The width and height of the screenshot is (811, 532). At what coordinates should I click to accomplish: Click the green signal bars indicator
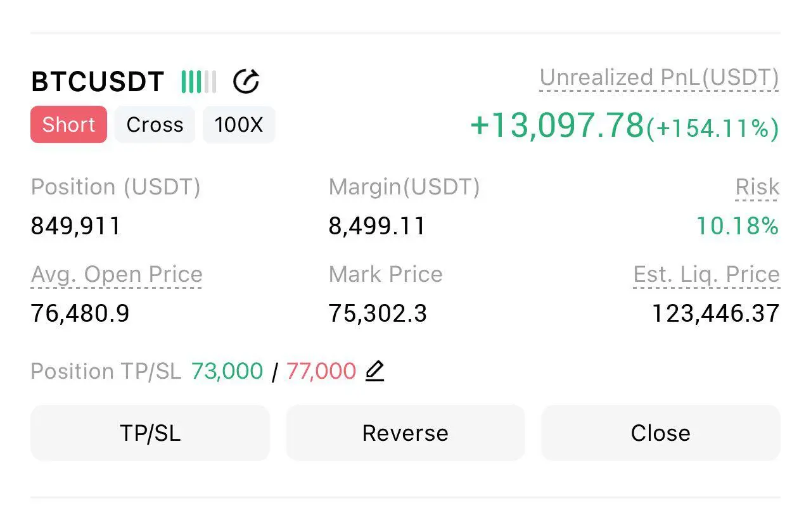(198, 82)
